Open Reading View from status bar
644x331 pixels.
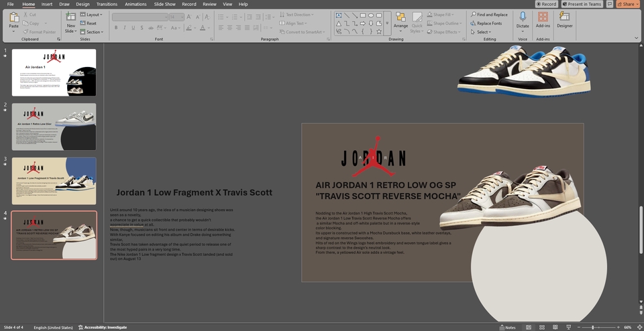click(553, 327)
